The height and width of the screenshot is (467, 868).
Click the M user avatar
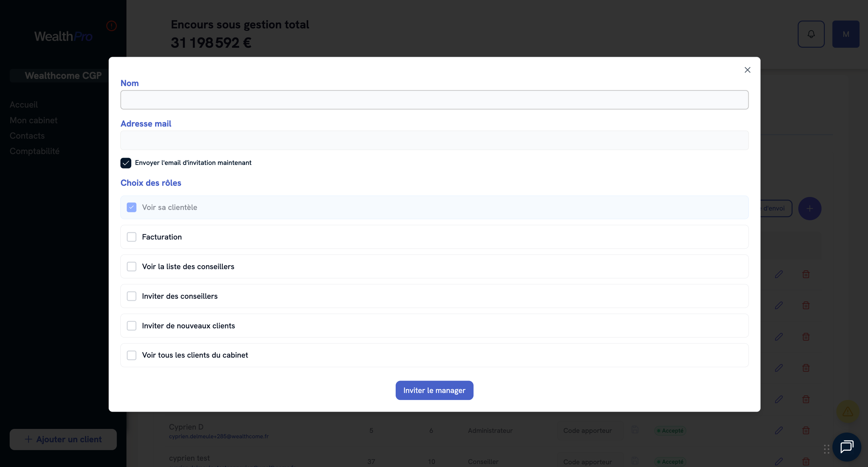click(845, 34)
